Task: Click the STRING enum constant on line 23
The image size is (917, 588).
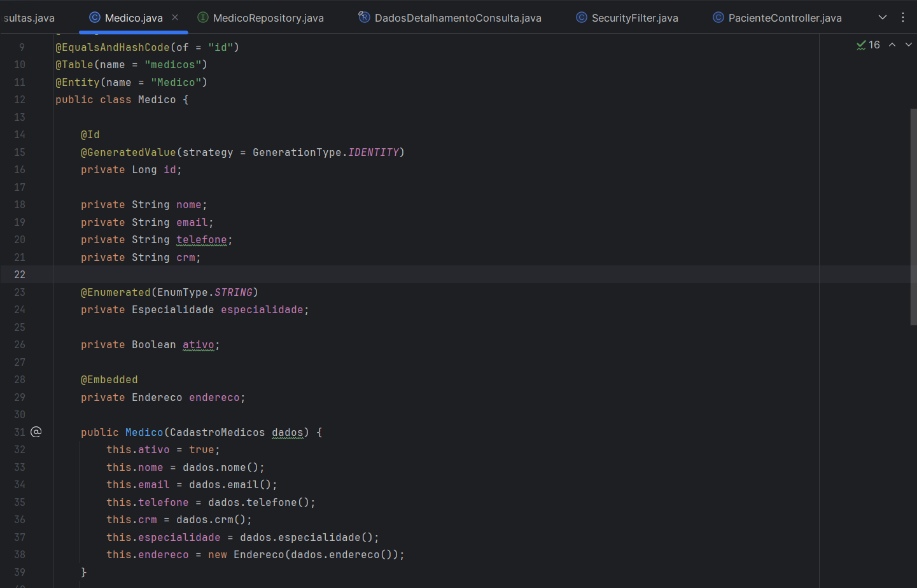Action: click(x=234, y=293)
